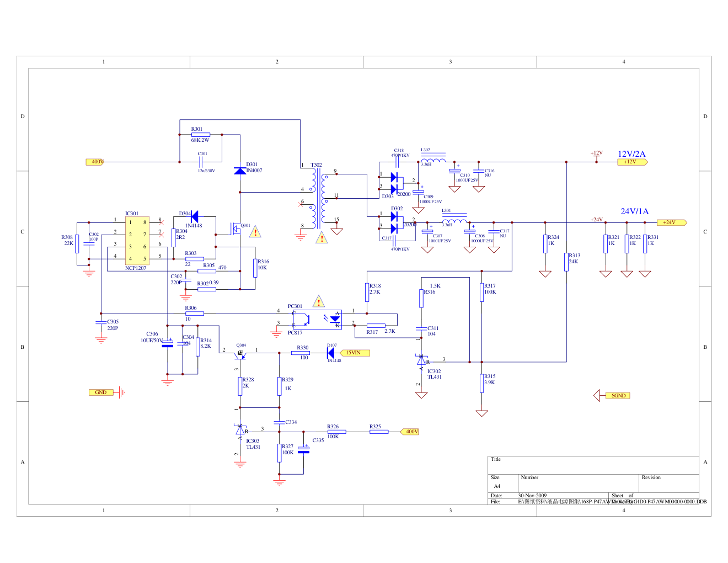Screen dimensions: 728x563
Task: Select the R321 1K resistor
Action: point(606,243)
